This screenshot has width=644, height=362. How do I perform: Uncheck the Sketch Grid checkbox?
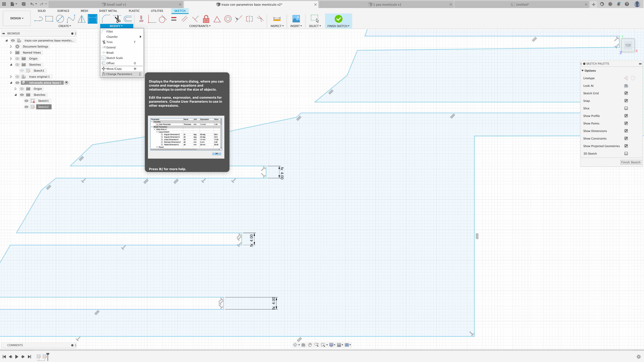tap(626, 93)
